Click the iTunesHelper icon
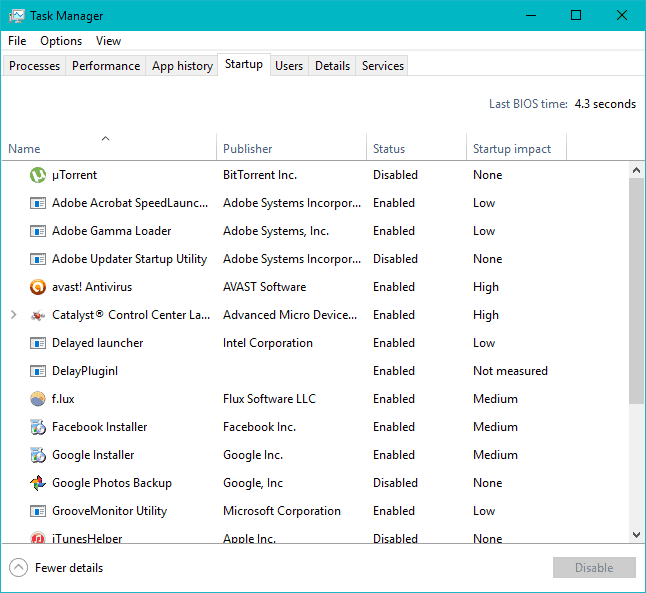Image resolution: width=646 pixels, height=593 pixels. (x=38, y=537)
